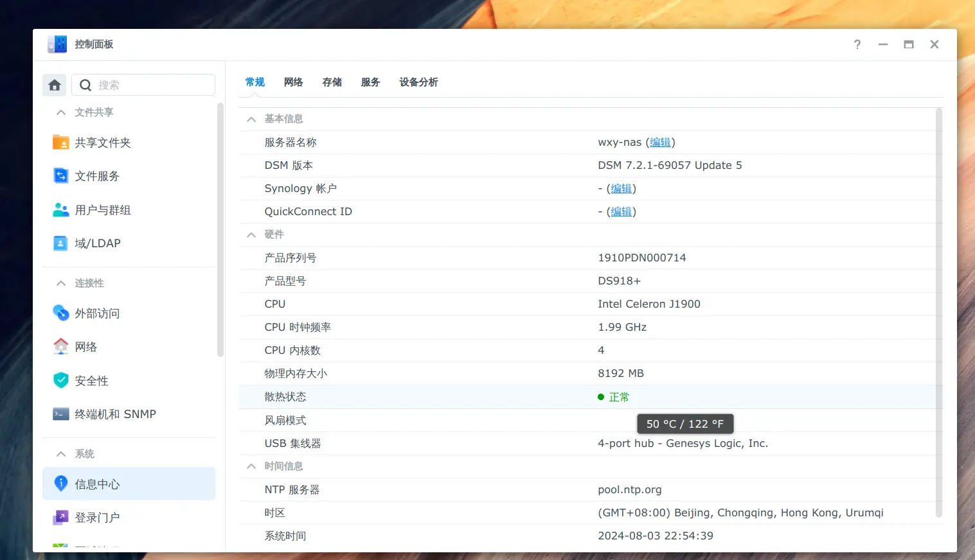
Task: Open External Access (外部访问) icon
Action: [x=60, y=313]
